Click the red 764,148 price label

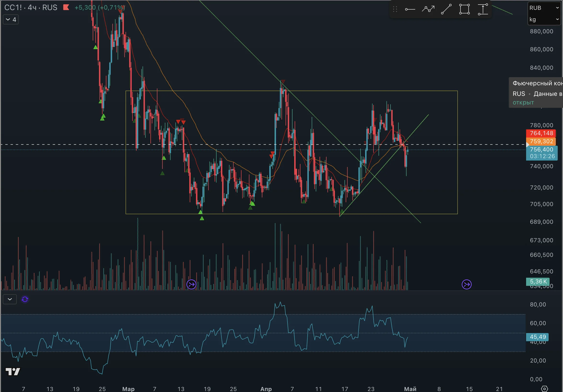click(541, 133)
